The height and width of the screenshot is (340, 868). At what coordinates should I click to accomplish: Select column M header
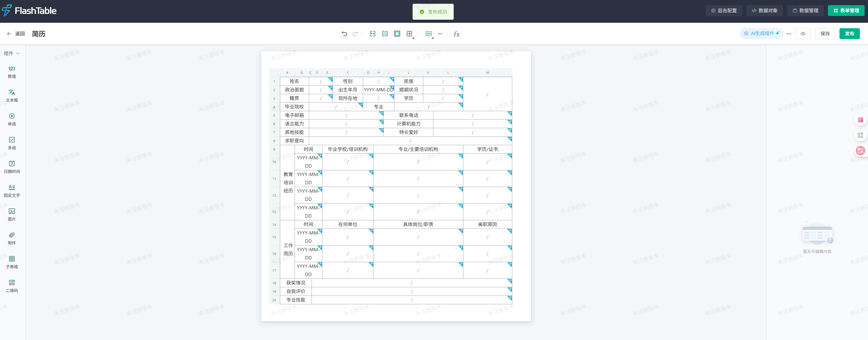(x=488, y=72)
